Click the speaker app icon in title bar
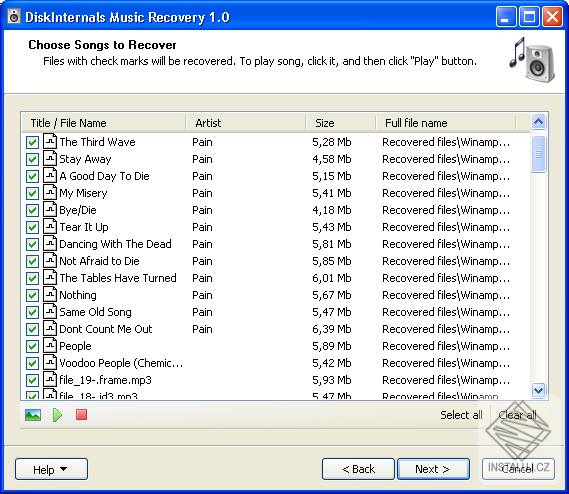Viewport: 569px width, 494px height. [x=14, y=17]
